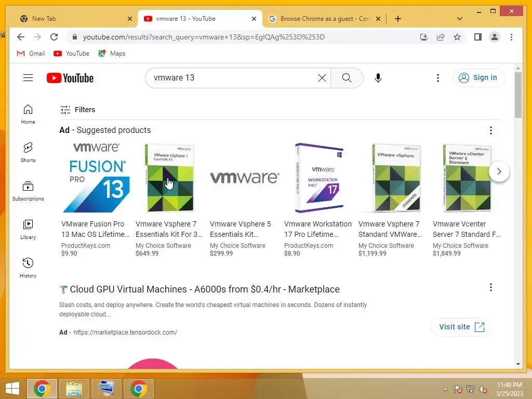Open Vsphere 7 Essentials Kit product image

click(169, 178)
